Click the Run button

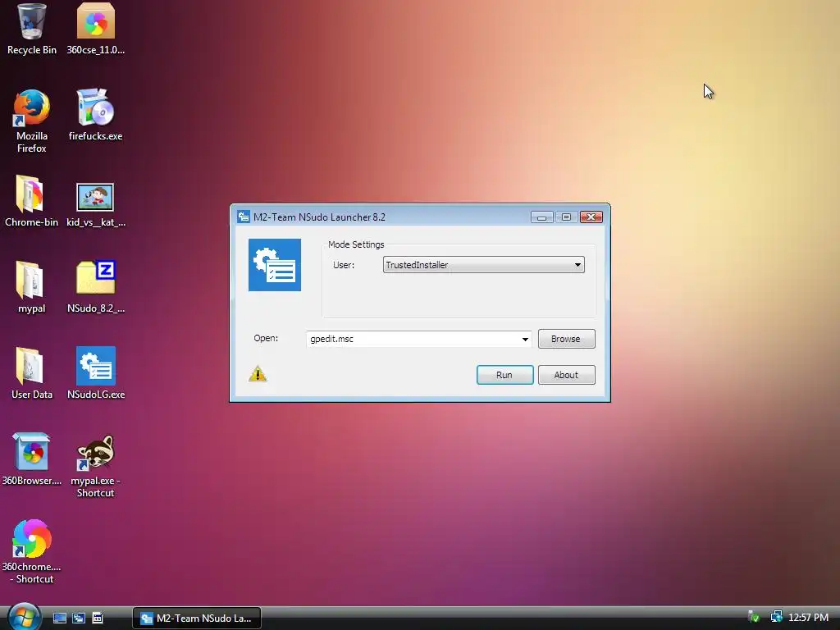coord(504,375)
